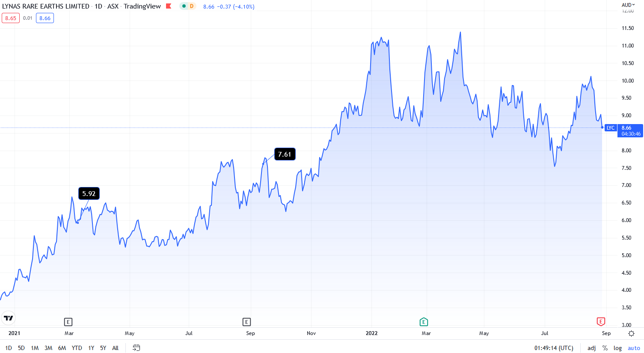Viewport: 644px width, 353px height.
Task: Open chart settings gear icon
Action: (x=631, y=333)
